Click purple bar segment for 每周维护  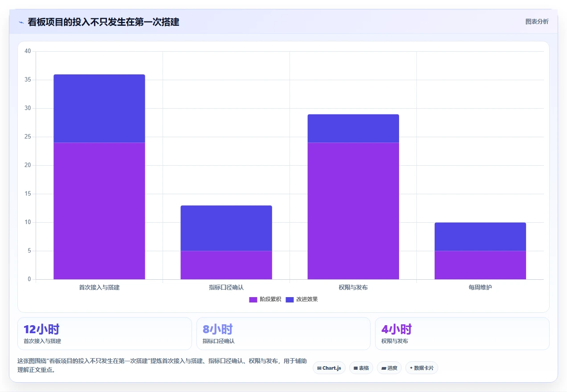480,265
